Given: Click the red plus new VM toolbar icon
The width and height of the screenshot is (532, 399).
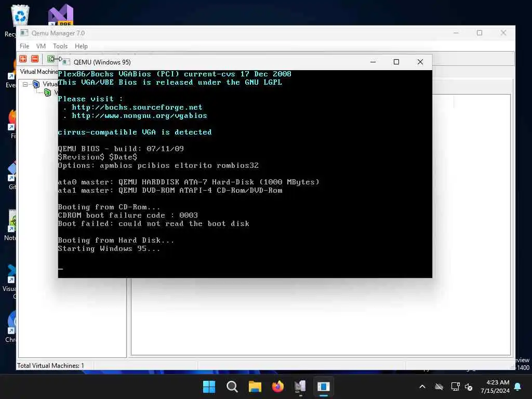Looking at the screenshot, I should tap(23, 59).
